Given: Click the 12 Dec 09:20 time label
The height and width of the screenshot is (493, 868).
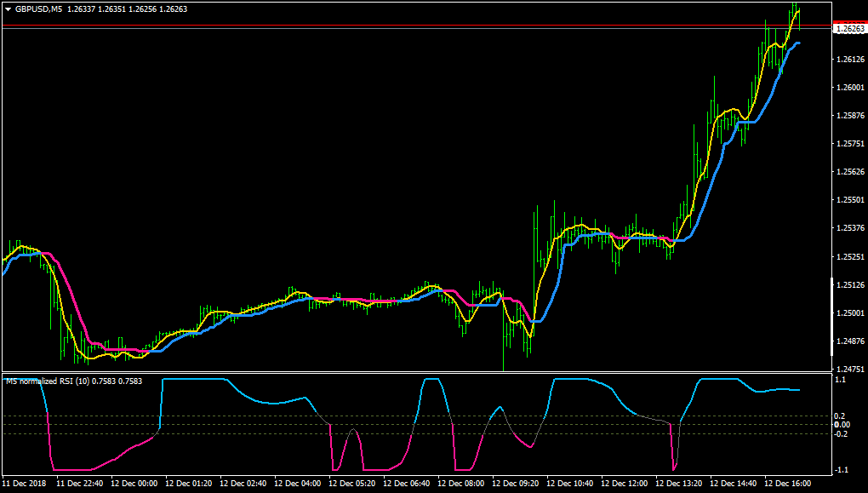Looking at the screenshot, I should [516, 484].
